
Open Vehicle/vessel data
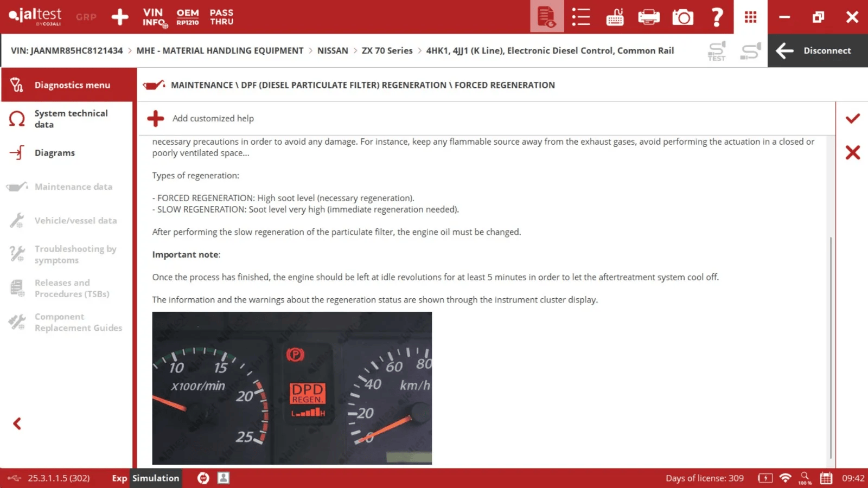[x=67, y=221]
